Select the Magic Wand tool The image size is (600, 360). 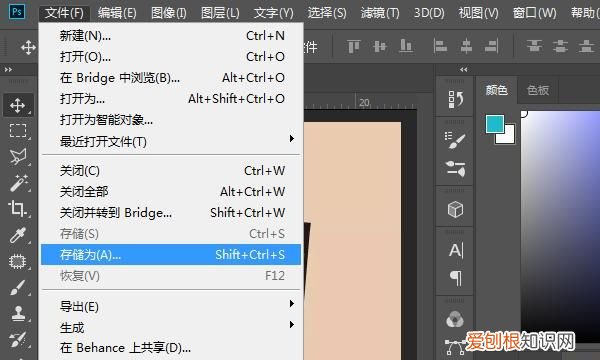[x=18, y=182]
